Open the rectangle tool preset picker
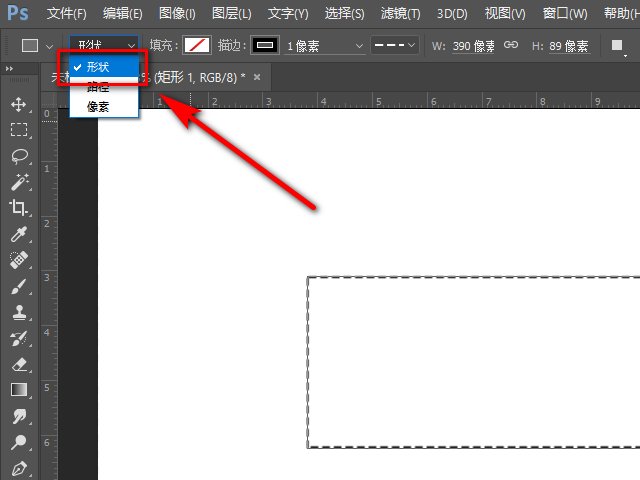The height and width of the screenshot is (480, 640). pos(37,46)
